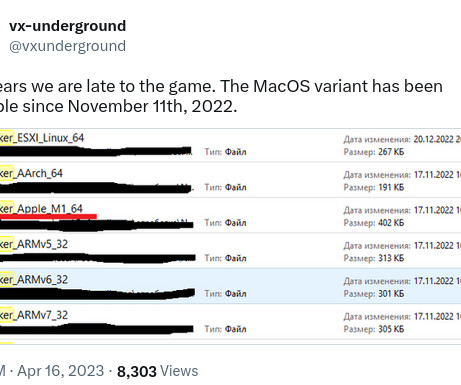
Task: Select the ESXI_Linux_64 file row
Action: (x=230, y=145)
